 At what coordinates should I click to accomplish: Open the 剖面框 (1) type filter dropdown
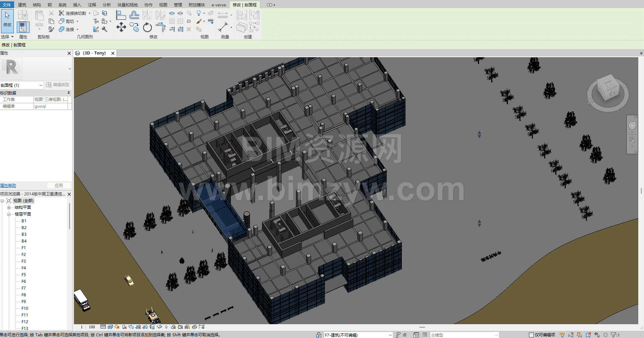coord(22,85)
